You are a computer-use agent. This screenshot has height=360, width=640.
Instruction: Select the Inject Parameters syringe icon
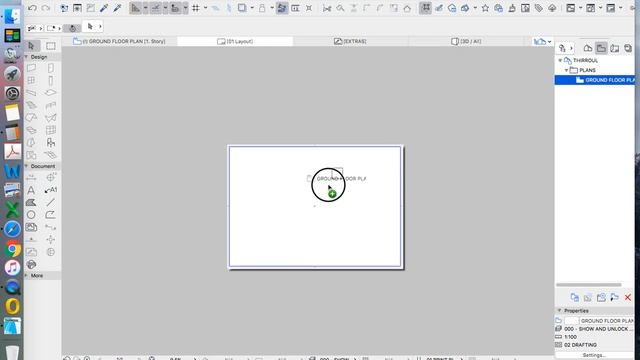pyautogui.click(x=118, y=8)
